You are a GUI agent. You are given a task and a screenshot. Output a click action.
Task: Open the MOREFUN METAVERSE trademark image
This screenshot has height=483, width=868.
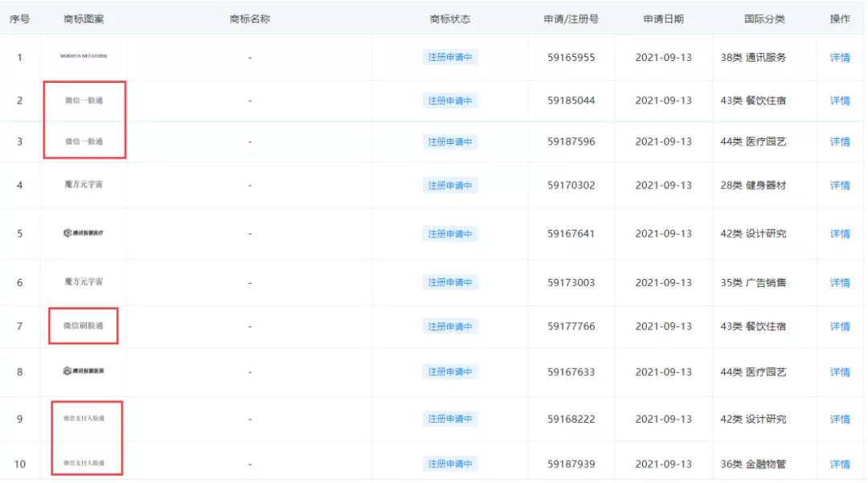(84, 57)
